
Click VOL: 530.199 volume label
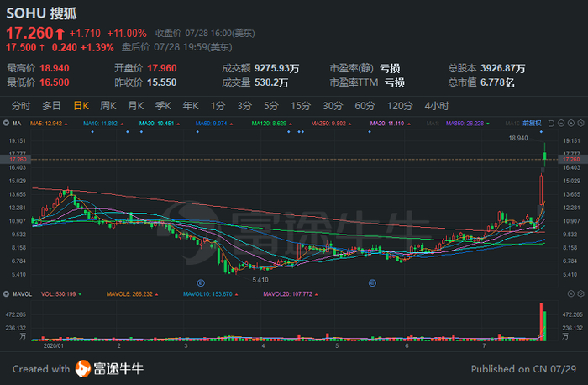tap(59, 294)
